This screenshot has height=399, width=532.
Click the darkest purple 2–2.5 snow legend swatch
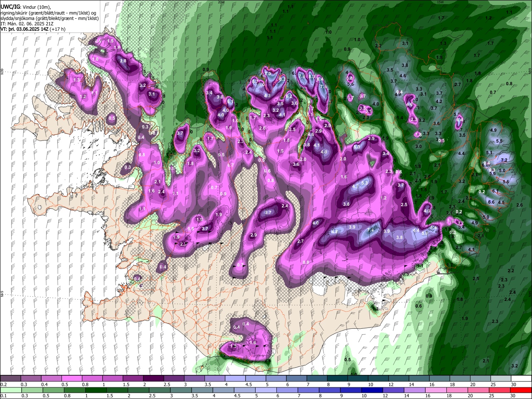click(153, 379)
